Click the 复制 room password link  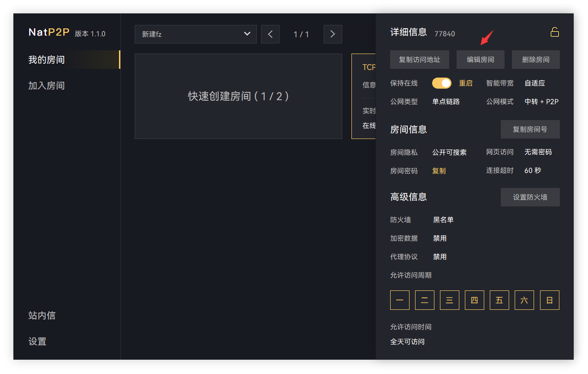(439, 171)
